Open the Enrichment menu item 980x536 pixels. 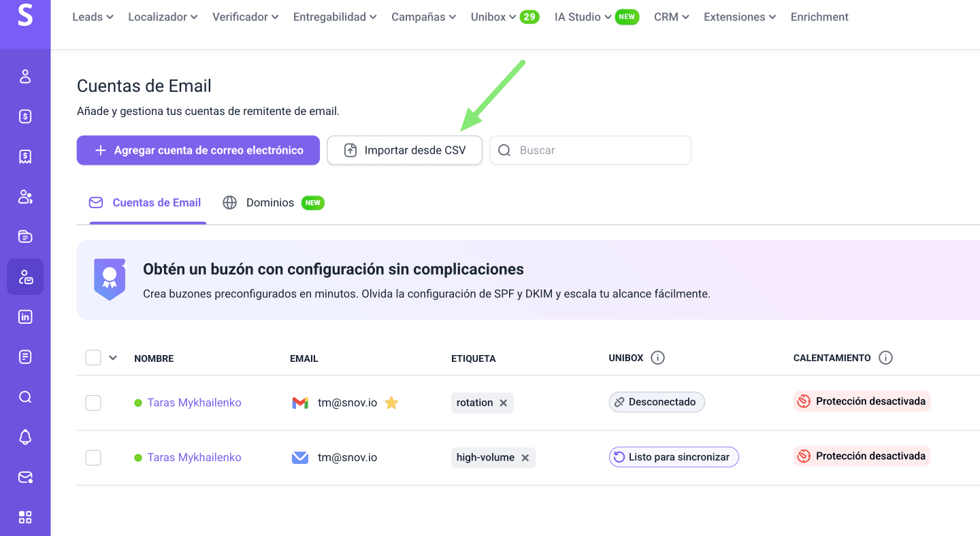point(819,17)
